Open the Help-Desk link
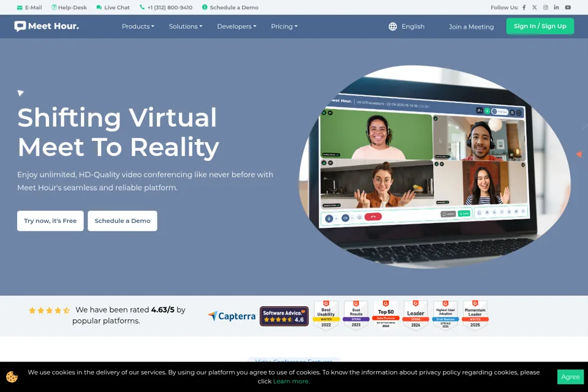 click(69, 7)
